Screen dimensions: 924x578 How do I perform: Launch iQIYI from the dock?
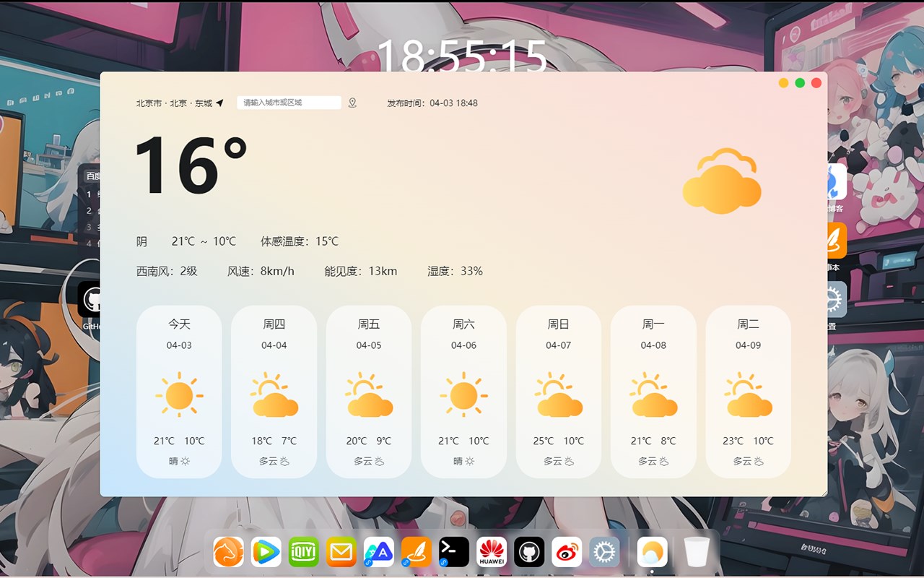[304, 552]
